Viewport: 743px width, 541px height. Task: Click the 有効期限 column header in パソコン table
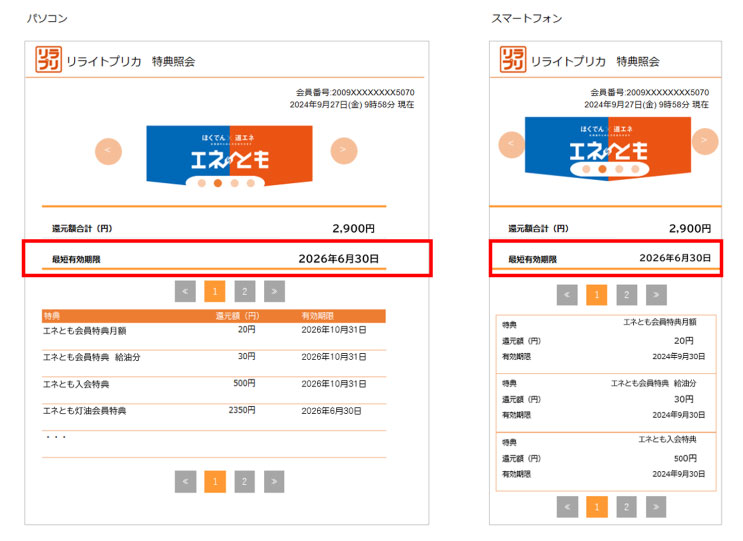(317, 316)
